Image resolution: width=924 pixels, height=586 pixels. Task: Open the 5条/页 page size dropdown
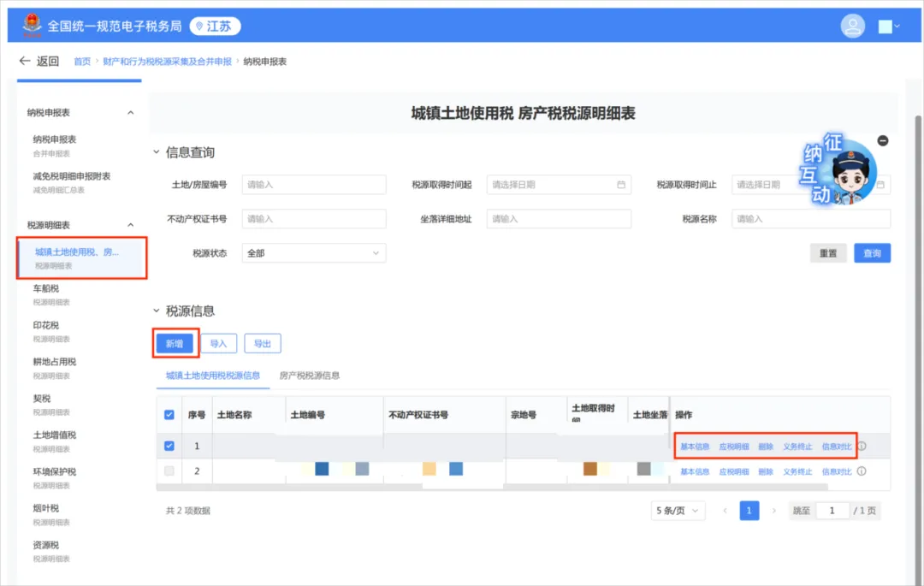[677, 510]
